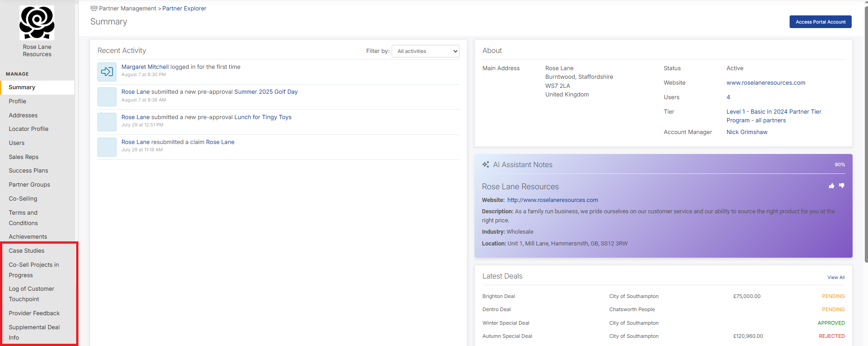
Task: Click the AI Assistant sparkle icon
Action: click(485, 165)
